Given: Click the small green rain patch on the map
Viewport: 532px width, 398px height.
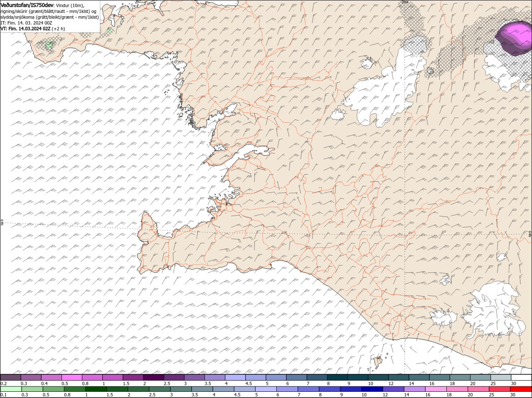Looking at the screenshot, I should tap(49, 45).
